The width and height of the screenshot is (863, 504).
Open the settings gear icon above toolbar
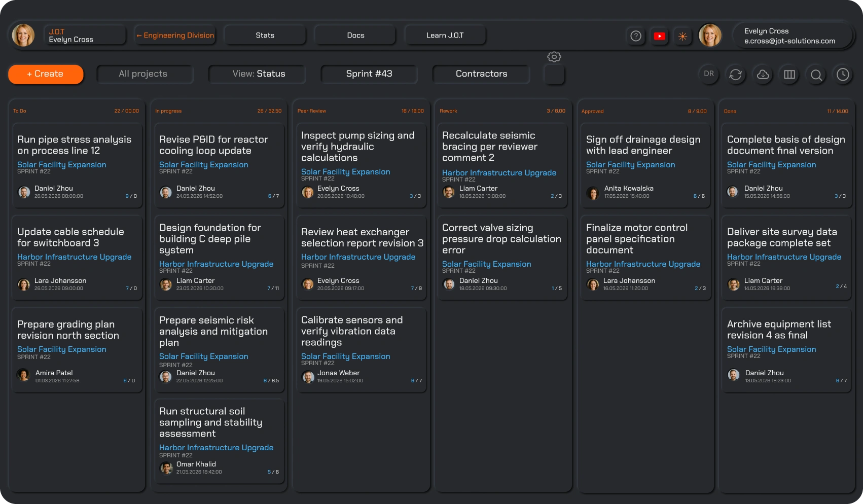click(554, 57)
